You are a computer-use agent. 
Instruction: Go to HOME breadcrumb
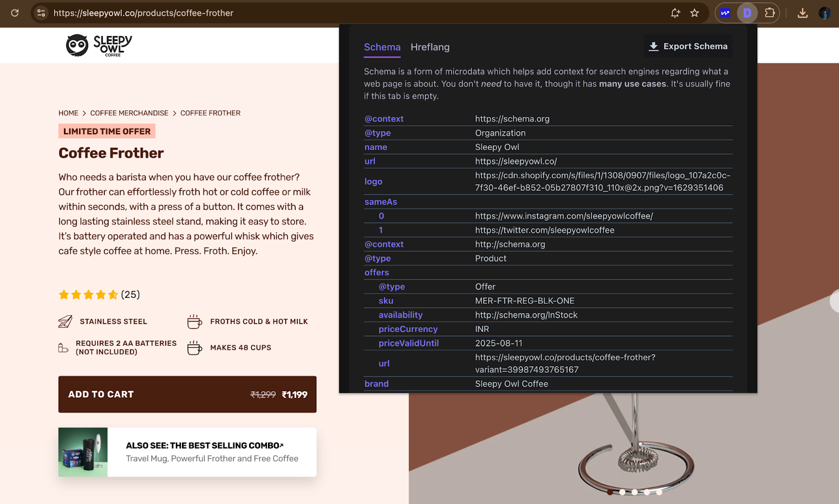click(68, 113)
